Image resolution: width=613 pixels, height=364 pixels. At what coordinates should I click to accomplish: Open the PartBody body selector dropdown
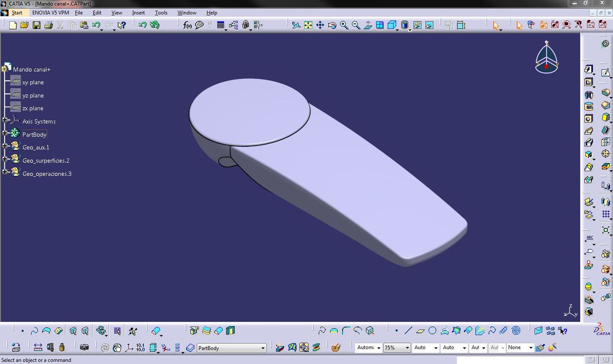(262, 348)
